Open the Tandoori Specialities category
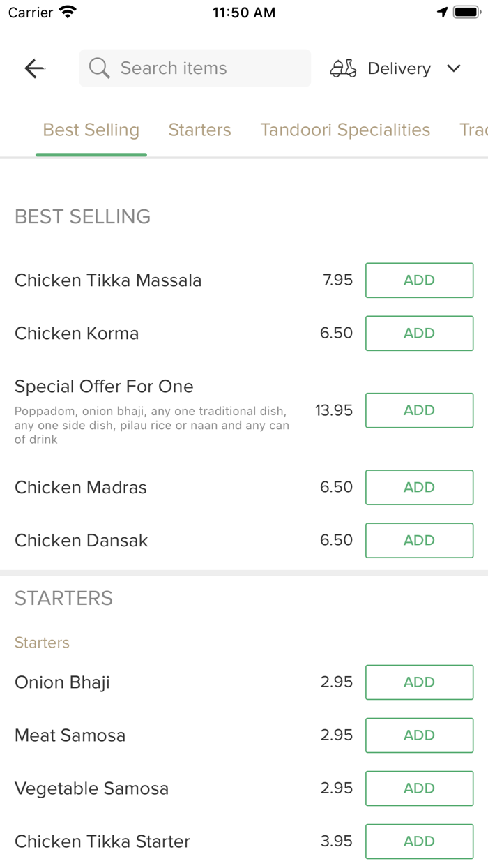This screenshot has height=868, width=488. tap(345, 129)
